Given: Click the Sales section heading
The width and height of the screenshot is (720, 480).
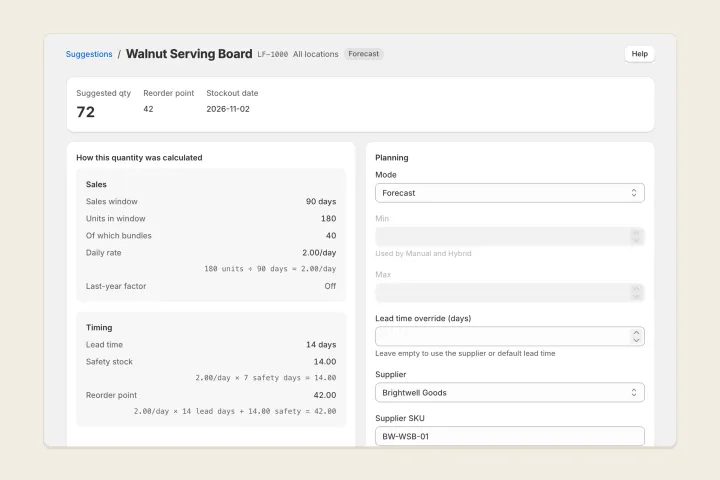Looking at the screenshot, I should [x=96, y=185].
